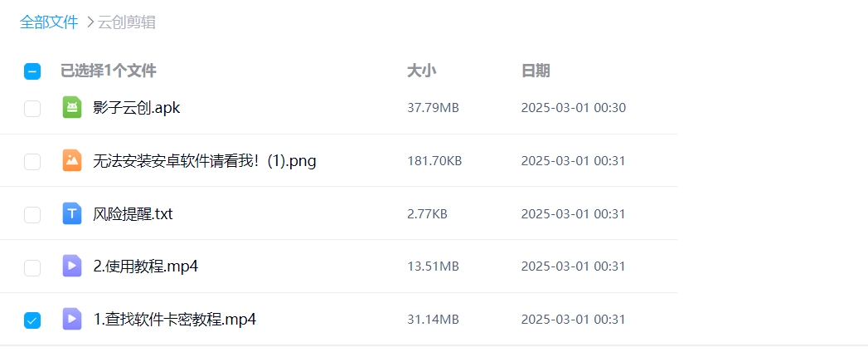
Task: Click the green APK icon for 影子云创.apk
Action: 72,107
